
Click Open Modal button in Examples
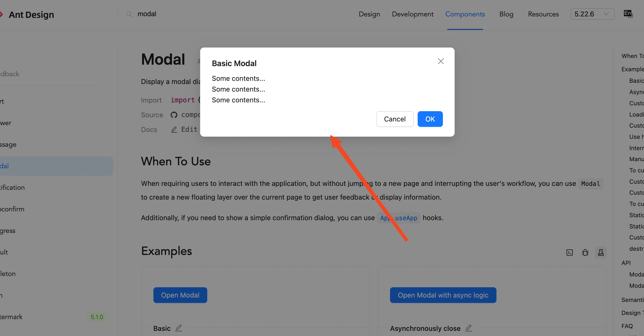point(180,295)
